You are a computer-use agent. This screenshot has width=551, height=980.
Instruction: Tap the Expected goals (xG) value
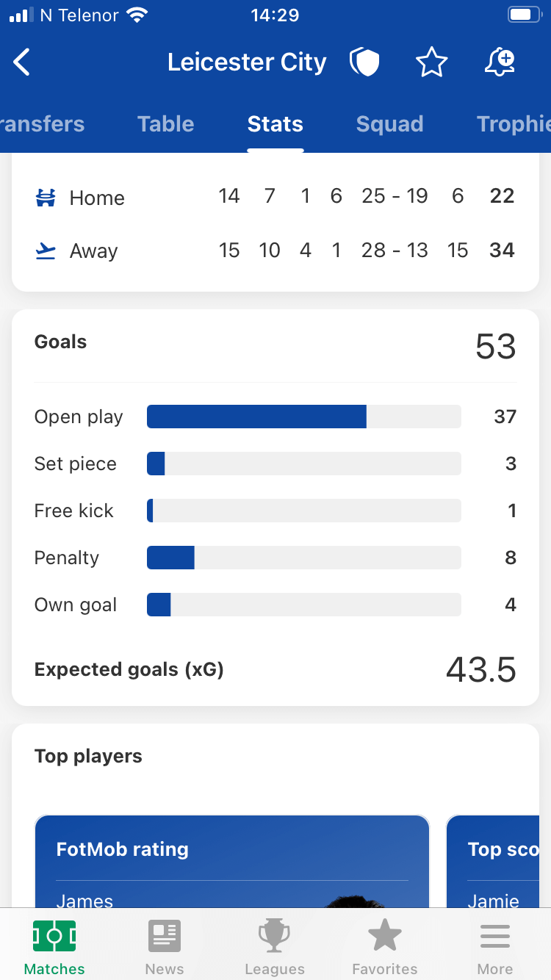point(480,669)
